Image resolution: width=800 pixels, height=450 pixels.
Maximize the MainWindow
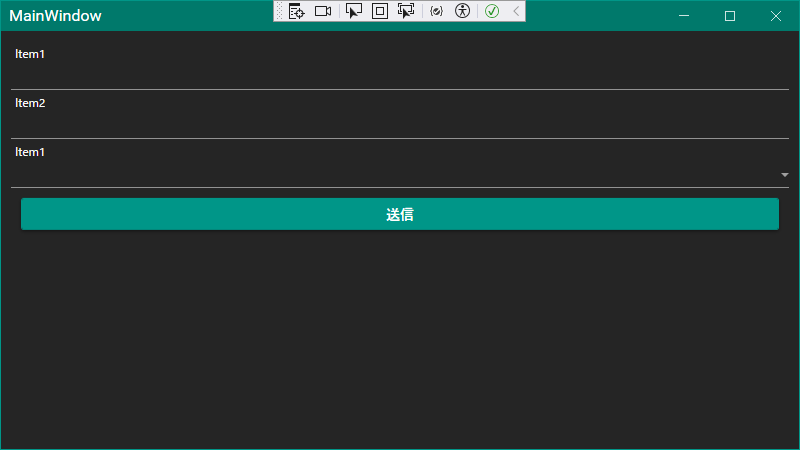point(730,16)
